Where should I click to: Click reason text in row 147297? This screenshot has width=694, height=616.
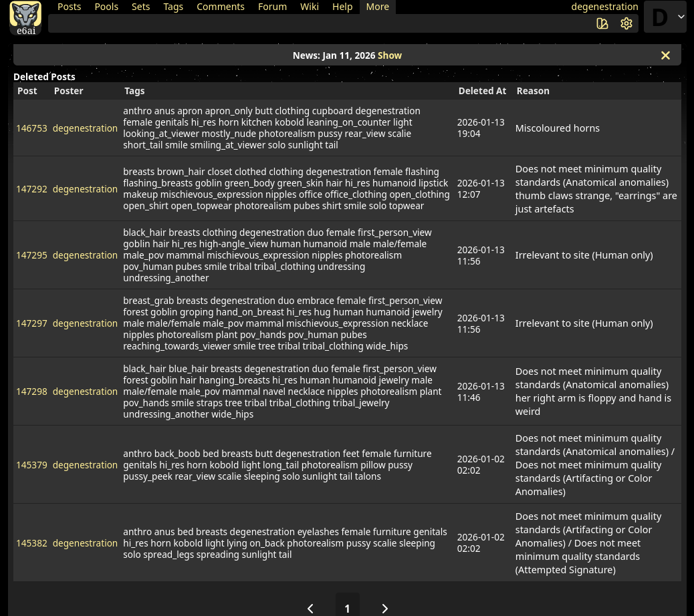[584, 323]
